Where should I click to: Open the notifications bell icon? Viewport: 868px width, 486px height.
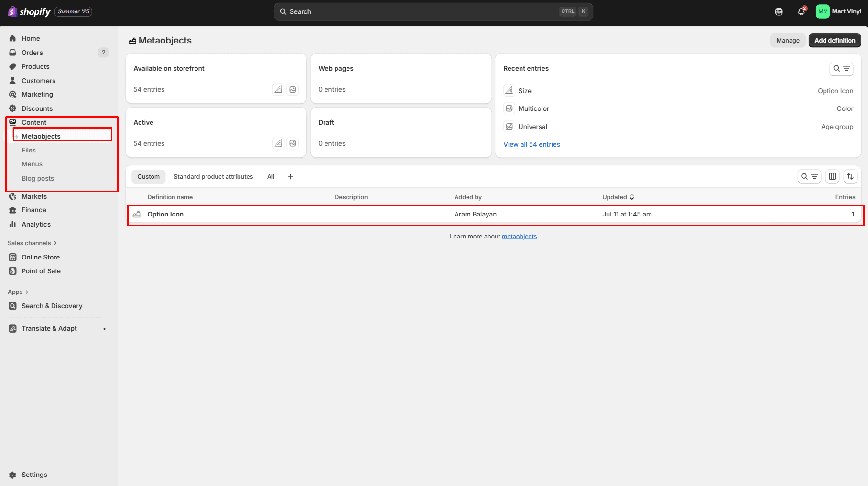(801, 11)
